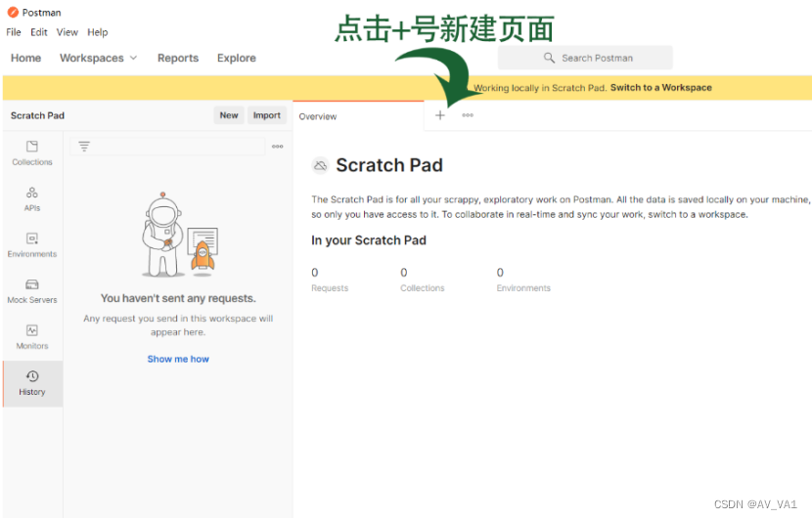Open the Explore page
The width and height of the screenshot is (812, 519).
click(x=237, y=58)
